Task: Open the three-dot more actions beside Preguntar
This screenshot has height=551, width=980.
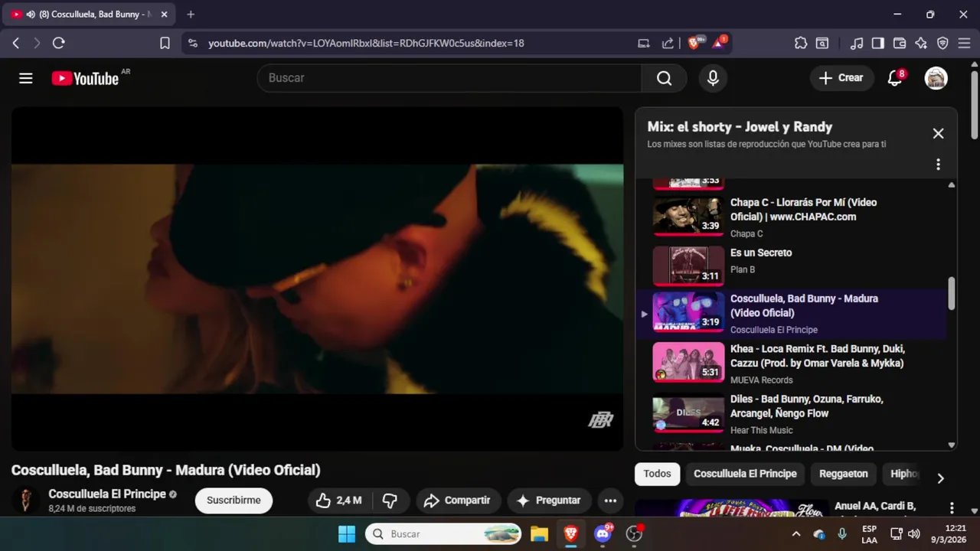Action: (x=610, y=500)
